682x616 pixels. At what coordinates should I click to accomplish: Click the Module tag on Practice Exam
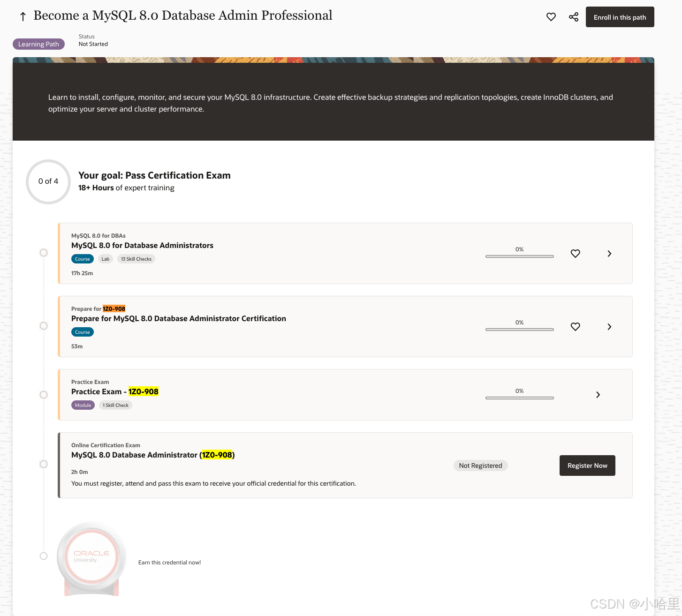pyautogui.click(x=83, y=405)
